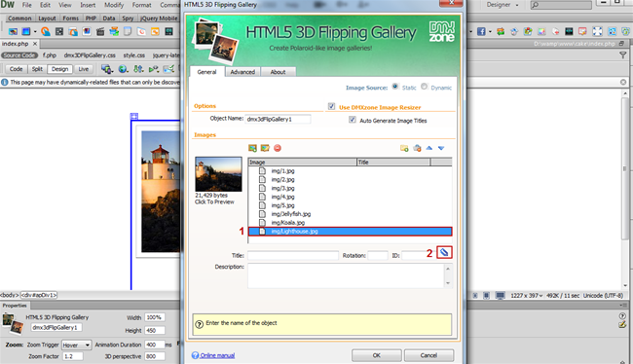Enable the Dynamic image source radio button
633x364 pixels.
click(x=424, y=87)
